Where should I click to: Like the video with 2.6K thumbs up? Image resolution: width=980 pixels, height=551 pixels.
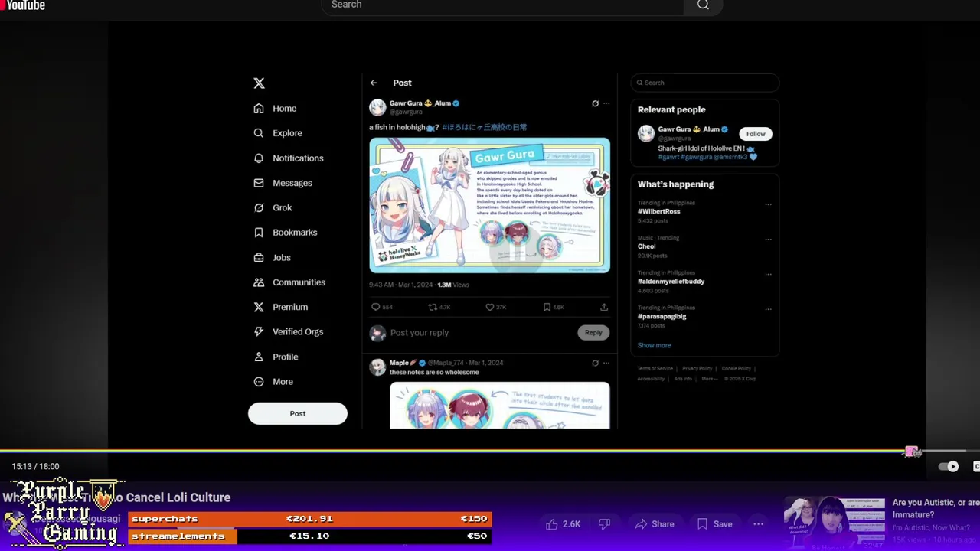563,524
